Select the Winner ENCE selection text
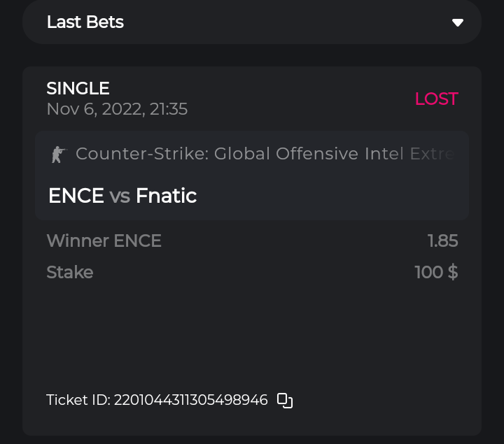 [104, 241]
